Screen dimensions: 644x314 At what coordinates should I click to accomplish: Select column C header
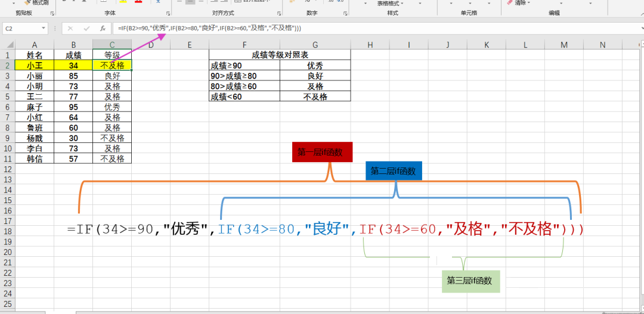(112, 45)
